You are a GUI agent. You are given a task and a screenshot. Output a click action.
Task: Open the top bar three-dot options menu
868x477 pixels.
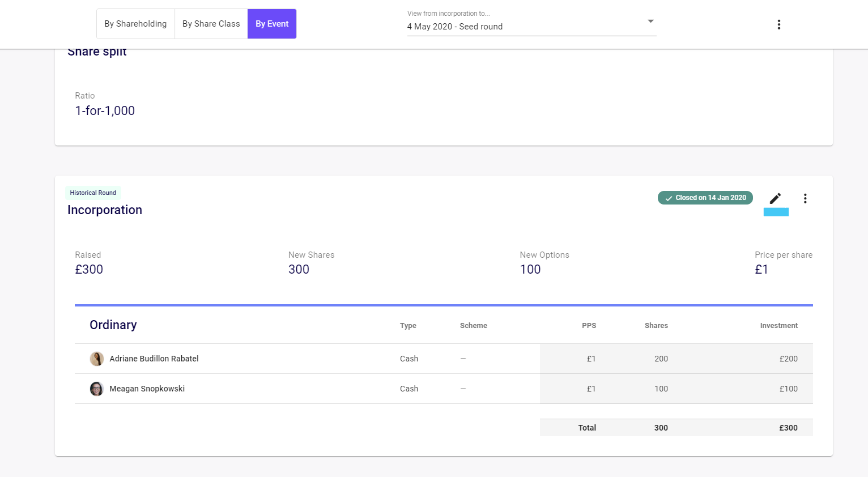779,24
